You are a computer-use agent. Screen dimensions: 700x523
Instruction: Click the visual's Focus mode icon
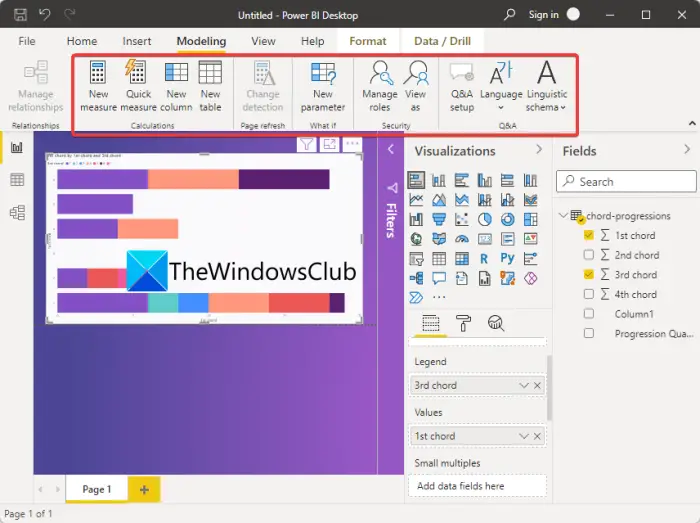329,144
